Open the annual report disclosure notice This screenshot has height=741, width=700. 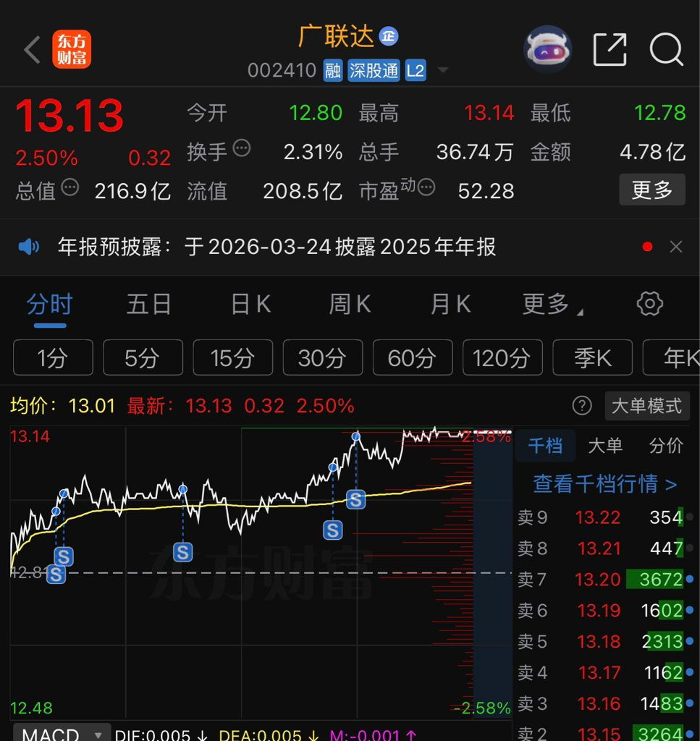tap(277, 247)
